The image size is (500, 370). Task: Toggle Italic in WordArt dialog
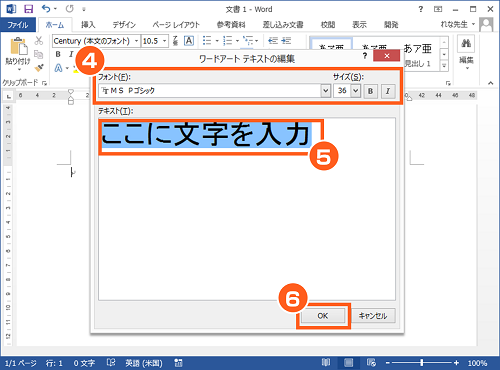click(x=388, y=91)
